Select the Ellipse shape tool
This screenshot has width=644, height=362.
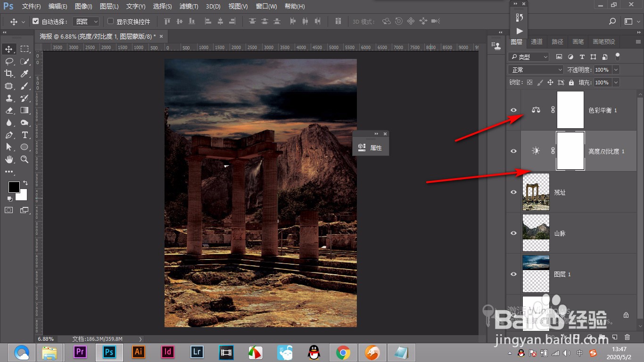coord(25,147)
